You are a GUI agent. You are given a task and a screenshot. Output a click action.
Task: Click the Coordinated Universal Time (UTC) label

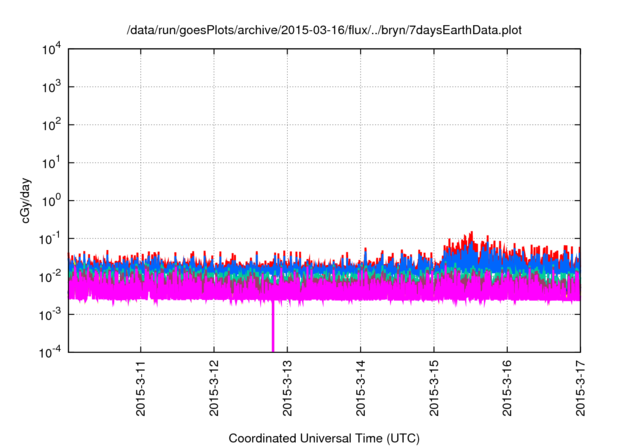(324, 438)
